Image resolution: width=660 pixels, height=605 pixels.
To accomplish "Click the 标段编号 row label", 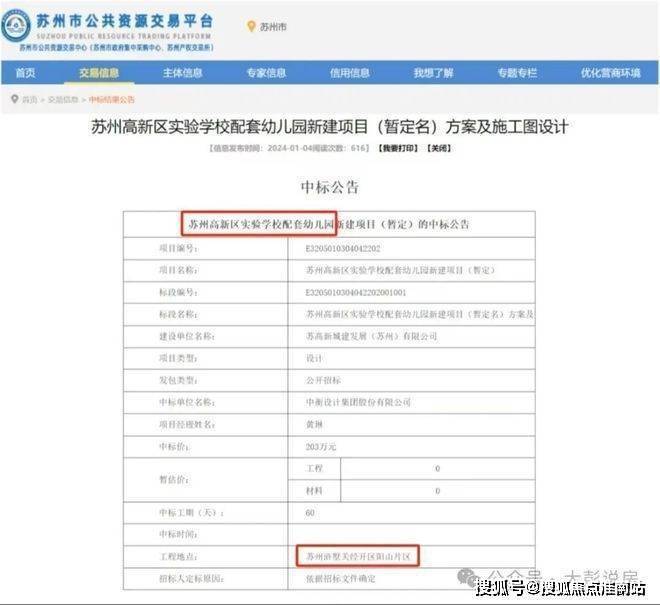I will [178, 292].
